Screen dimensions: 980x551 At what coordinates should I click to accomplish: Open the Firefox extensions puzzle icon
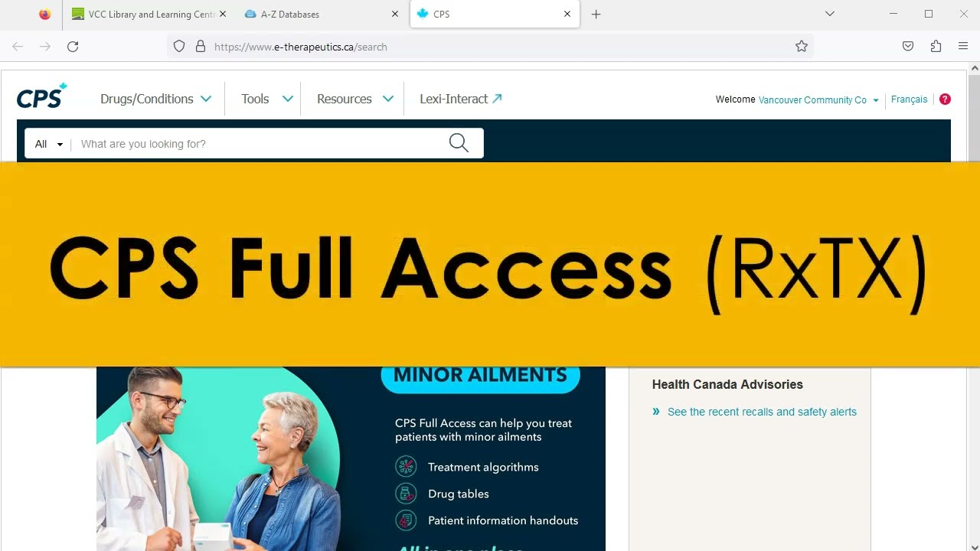point(936,47)
